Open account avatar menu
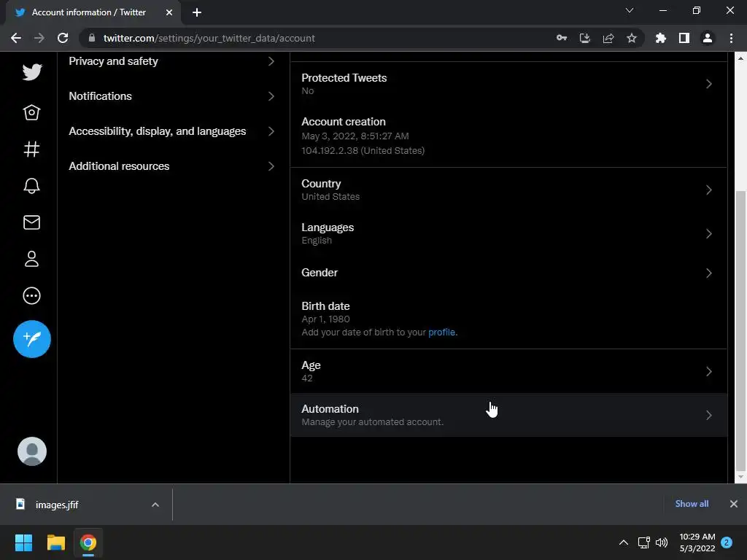The height and width of the screenshot is (560, 747). (32, 451)
